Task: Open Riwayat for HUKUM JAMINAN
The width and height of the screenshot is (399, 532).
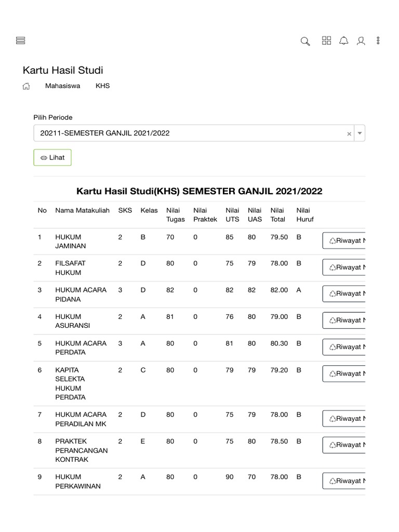Action: pos(345,241)
